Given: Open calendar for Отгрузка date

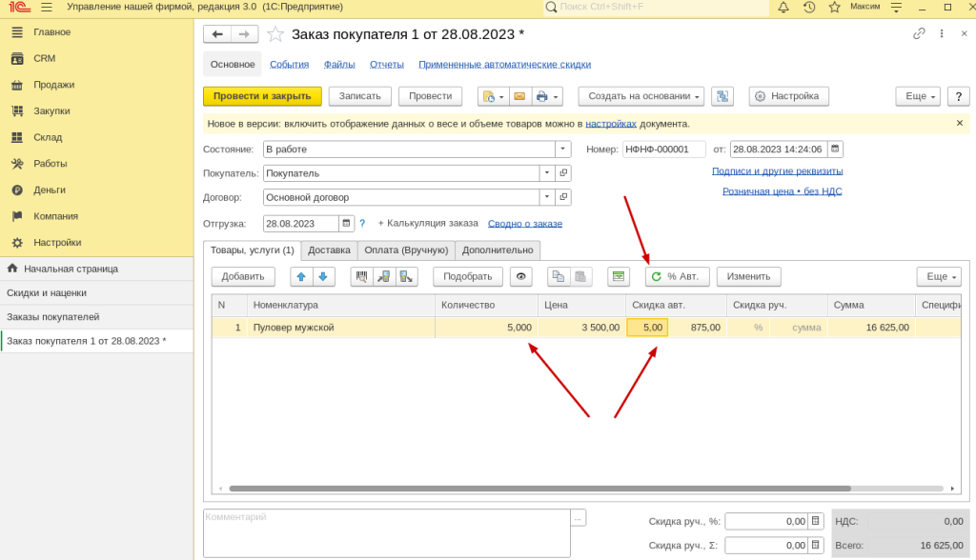Looking at the screenshot, I should (346, 223).
